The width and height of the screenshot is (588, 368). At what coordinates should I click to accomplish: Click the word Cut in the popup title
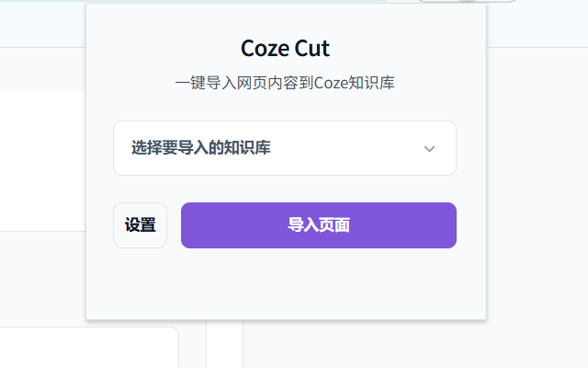pos(312,49)
